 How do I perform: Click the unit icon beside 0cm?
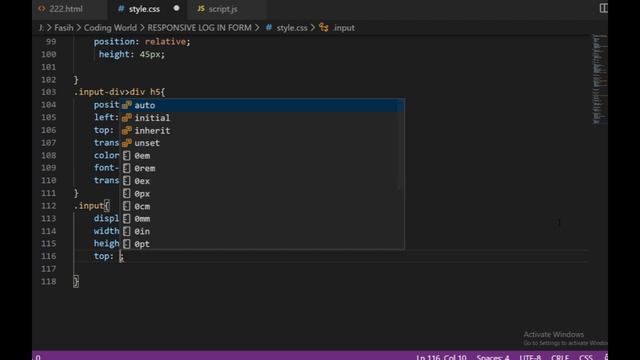click(x=127, y=206)
